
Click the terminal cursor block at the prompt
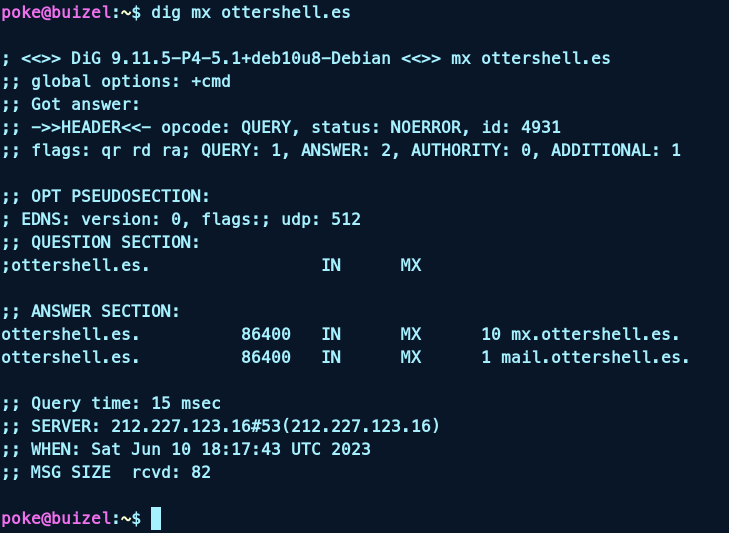coord(156,518)
